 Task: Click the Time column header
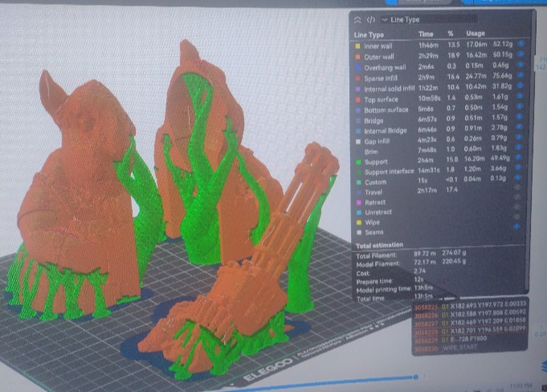coord(426,34)
